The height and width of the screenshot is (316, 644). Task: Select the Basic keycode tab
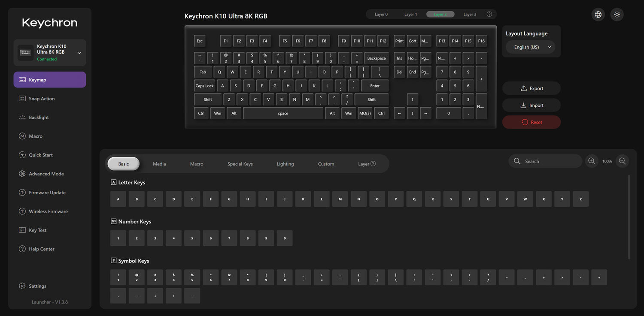coord(124,164)
